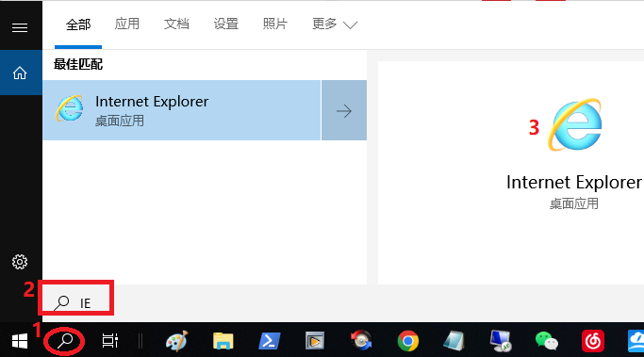
Task: Open search settings gear icon
Action: pyautogui.click(x=20, y=262)
